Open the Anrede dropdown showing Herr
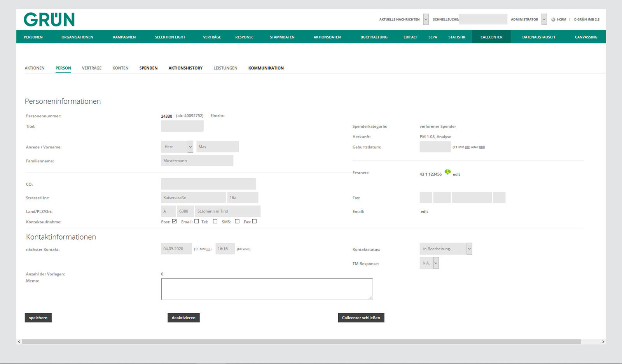Image resolution: width=622 pixels, height=364 pixels. click(177, 146)
